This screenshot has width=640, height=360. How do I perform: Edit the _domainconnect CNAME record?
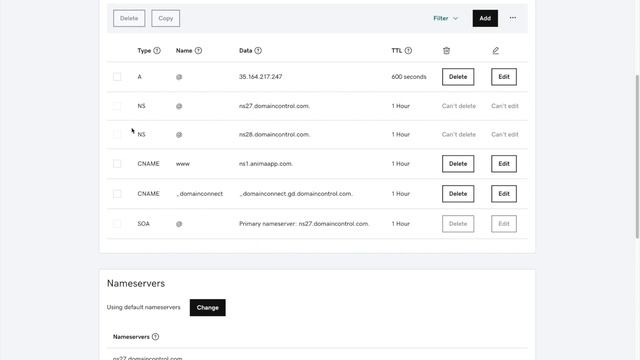pyautogui.click(x=504, y=194)
